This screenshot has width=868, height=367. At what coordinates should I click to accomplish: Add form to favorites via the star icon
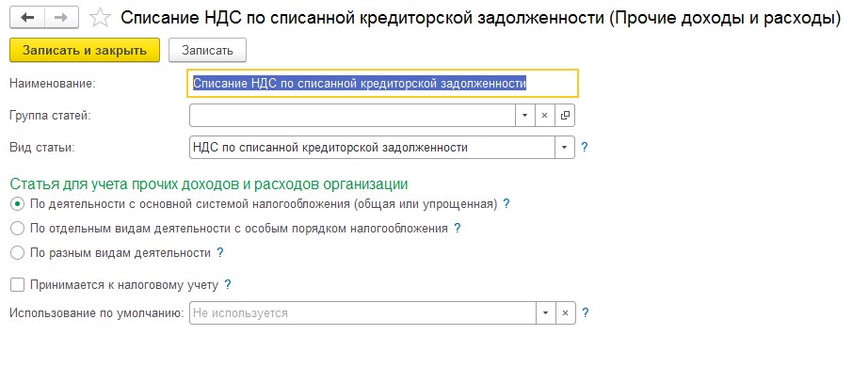tap(100, 18)
